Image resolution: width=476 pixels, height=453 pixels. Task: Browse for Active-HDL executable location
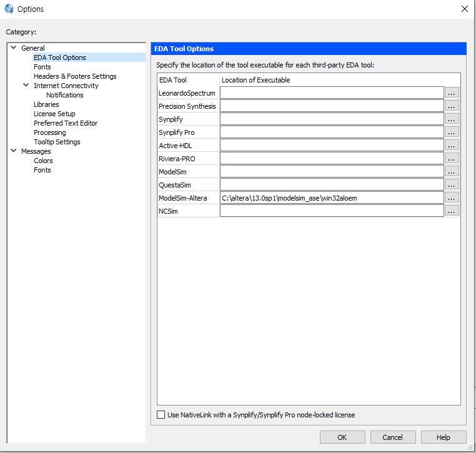[x=452, y=145]
